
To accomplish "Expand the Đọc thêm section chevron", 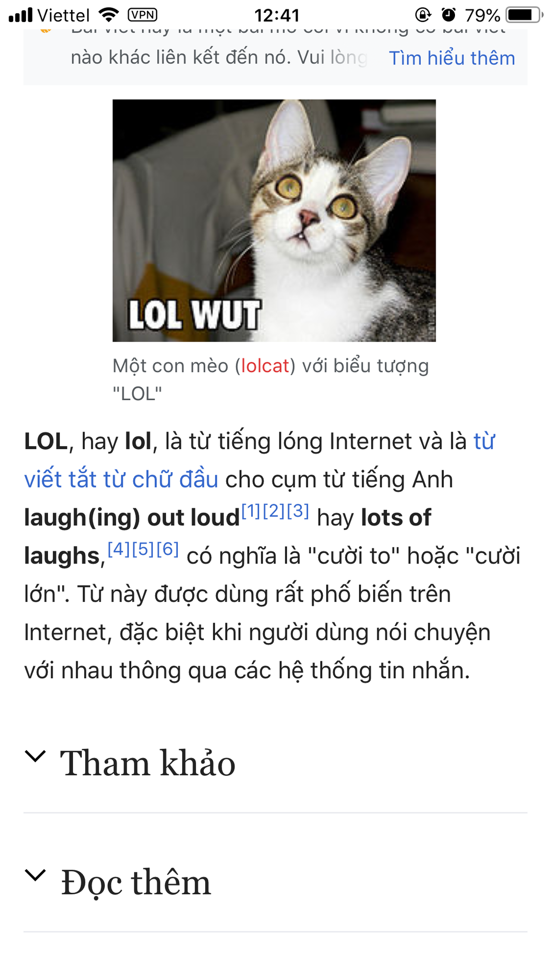I will pyautogui.click(x=36, y=875).
